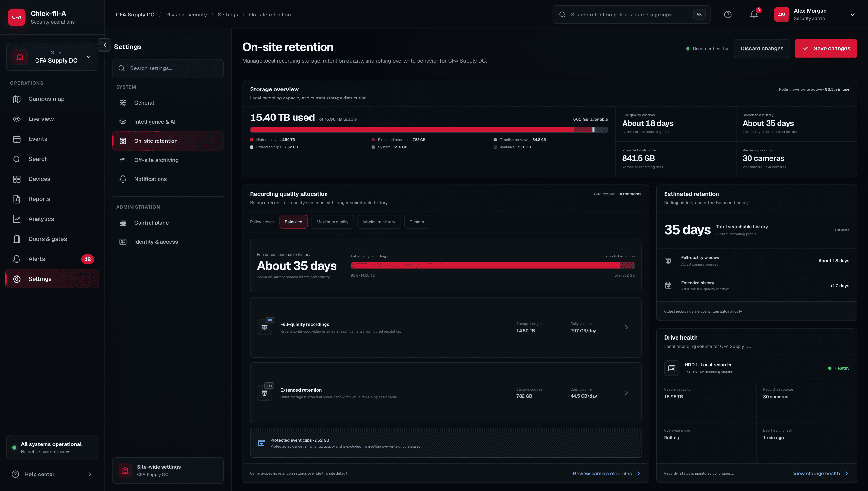Open the Campus map icon in sidebar

16,99
